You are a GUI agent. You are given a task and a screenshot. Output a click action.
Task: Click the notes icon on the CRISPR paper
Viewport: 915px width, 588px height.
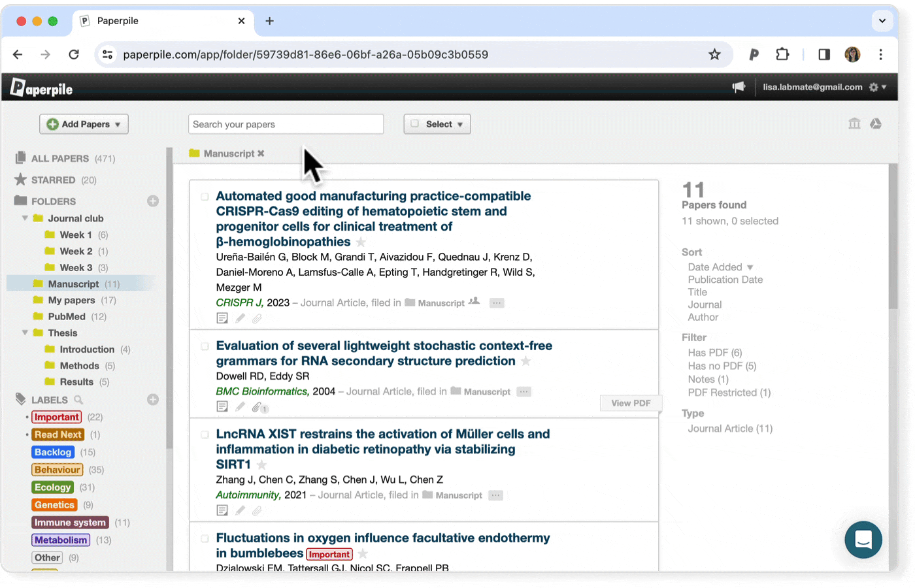222,318
